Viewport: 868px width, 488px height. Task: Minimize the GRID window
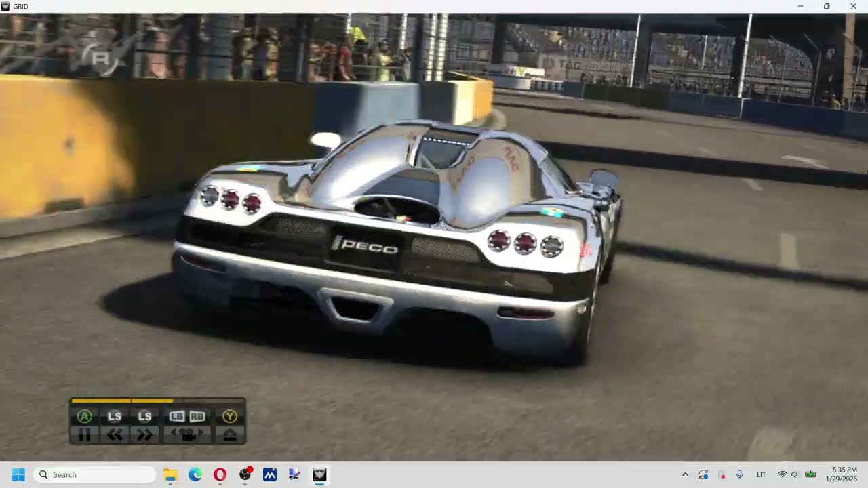click(x=801, y=6)
